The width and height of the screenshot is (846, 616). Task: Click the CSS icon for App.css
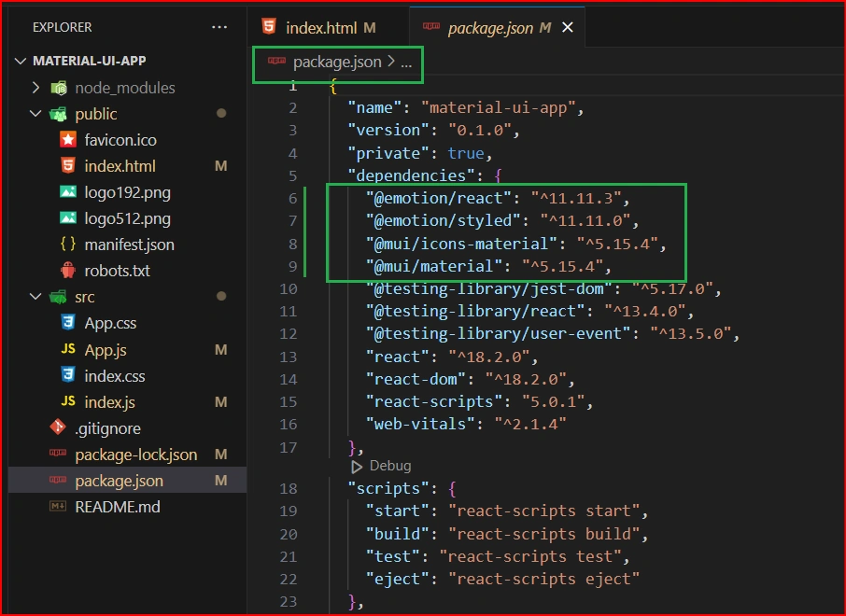(x=68, y=323)
